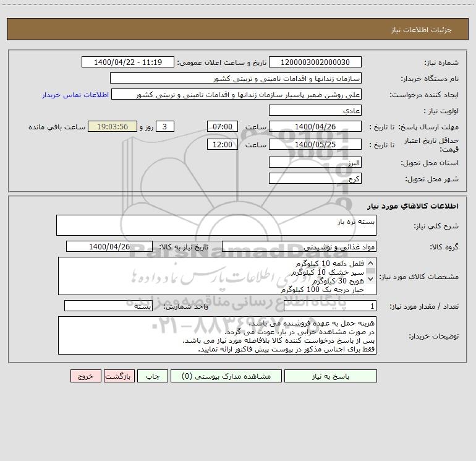Click label شماره نیاز
The width and height of the screenshot is (476, 461).
tap(441, 63)
